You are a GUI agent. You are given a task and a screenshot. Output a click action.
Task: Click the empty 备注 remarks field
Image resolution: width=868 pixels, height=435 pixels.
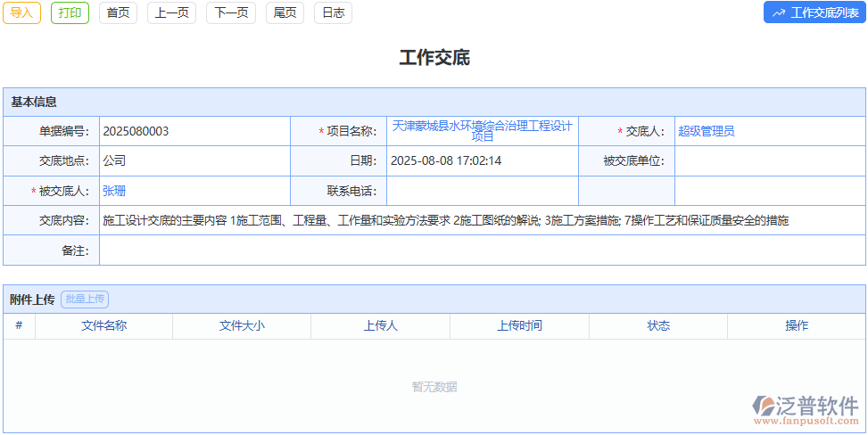pyautogui.click(x=482, y=250)
